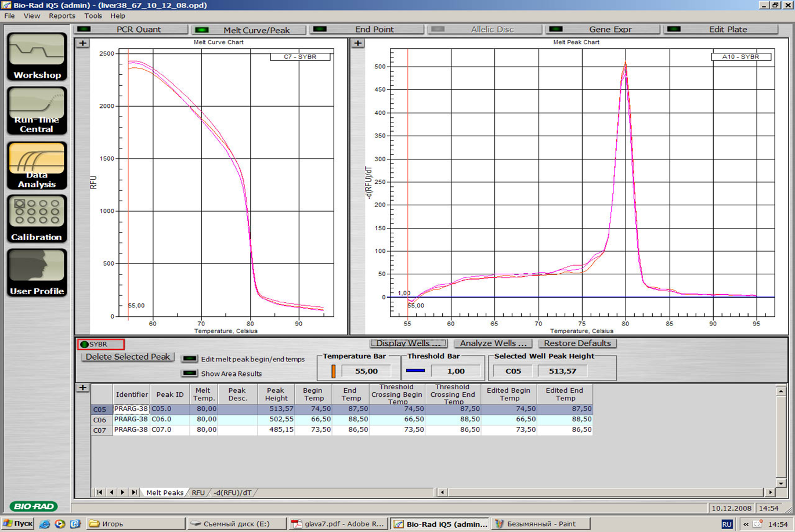The width and height of the screenshot is (795, 532).
Task: Click table horizontal scrollbar left arrow
Action: coord(442,493)
